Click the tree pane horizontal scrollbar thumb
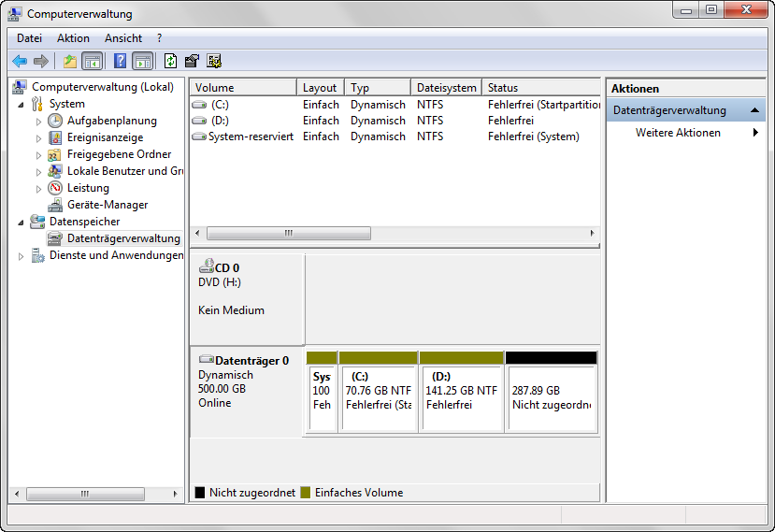Viewport: 775px width, 532px height. [x=85, y=494]
